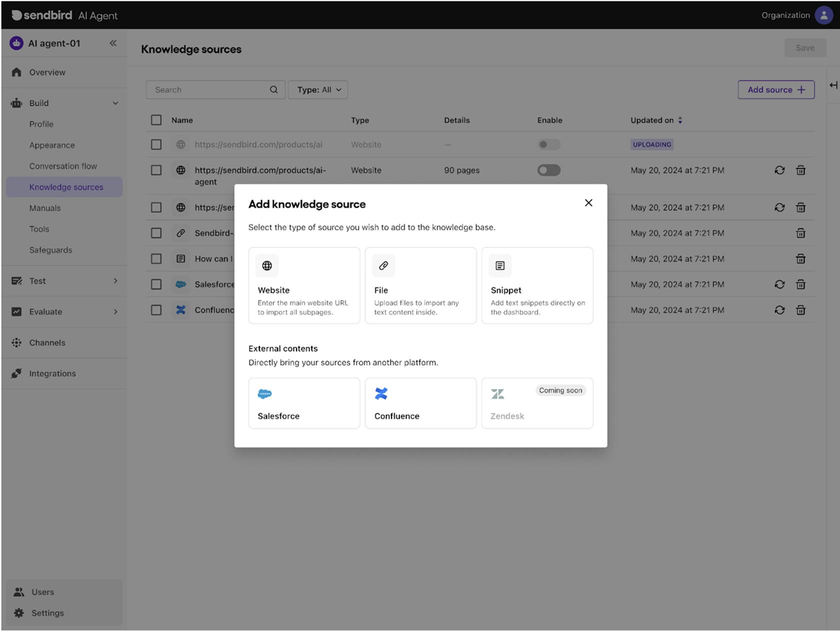The image size is (840, 631).
Task: Choose the Snippet source type
Action: click(x=537, y=285)
